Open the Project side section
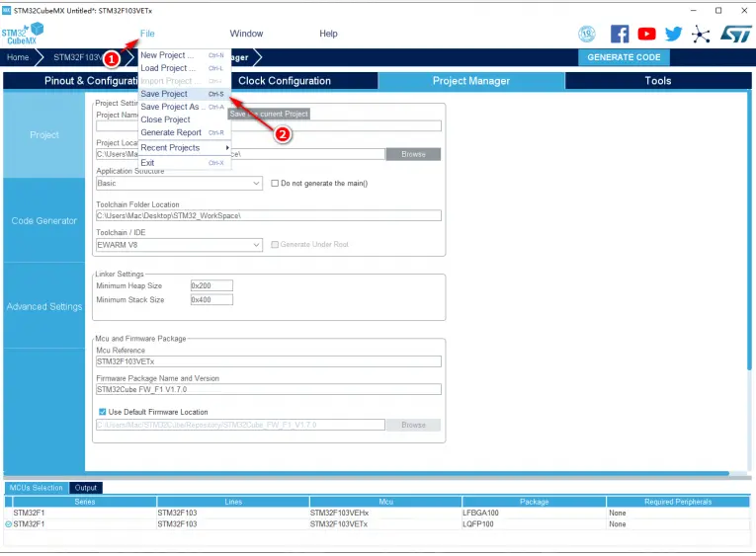This screenshot has width=756, height=556. click(x=44, y=135)
